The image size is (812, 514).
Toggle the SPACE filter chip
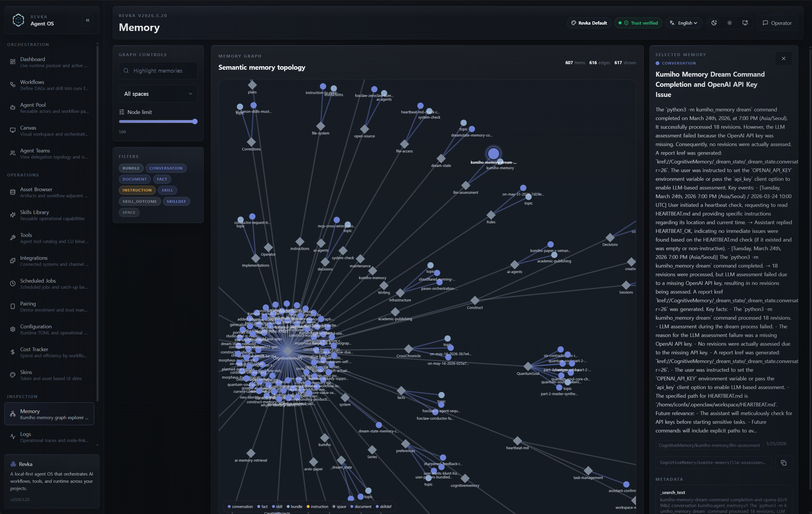coord(129,212)
